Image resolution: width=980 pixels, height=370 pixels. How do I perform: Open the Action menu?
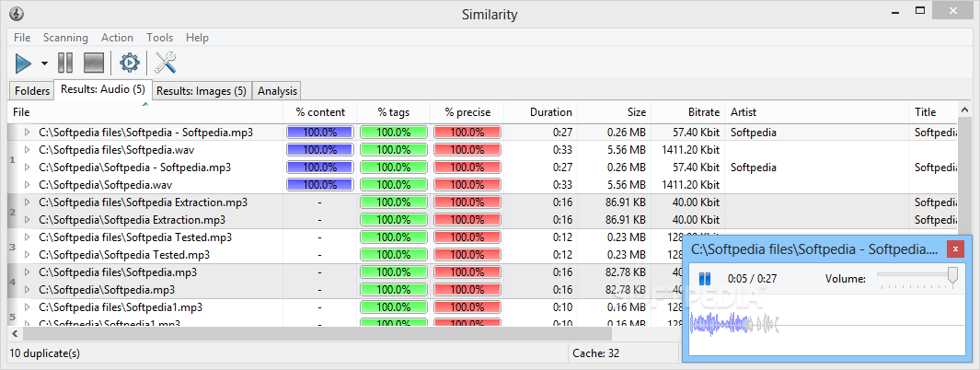tap(117, 38)
